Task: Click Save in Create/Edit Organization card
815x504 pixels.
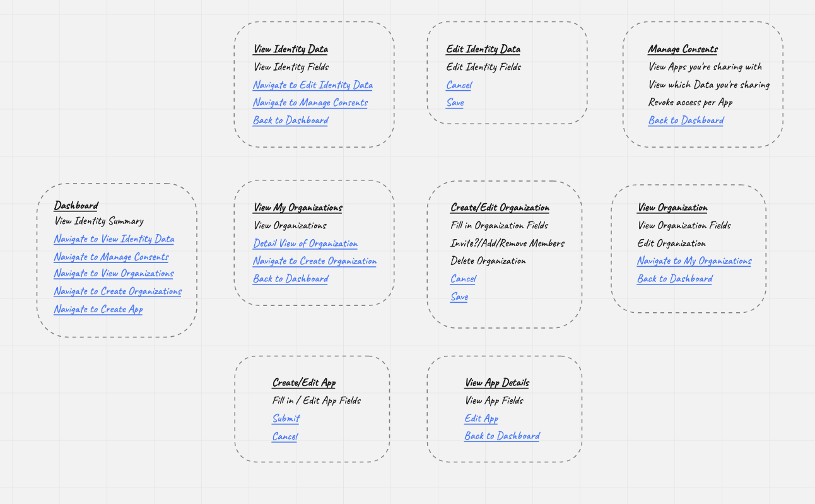Action: point(459,297)
